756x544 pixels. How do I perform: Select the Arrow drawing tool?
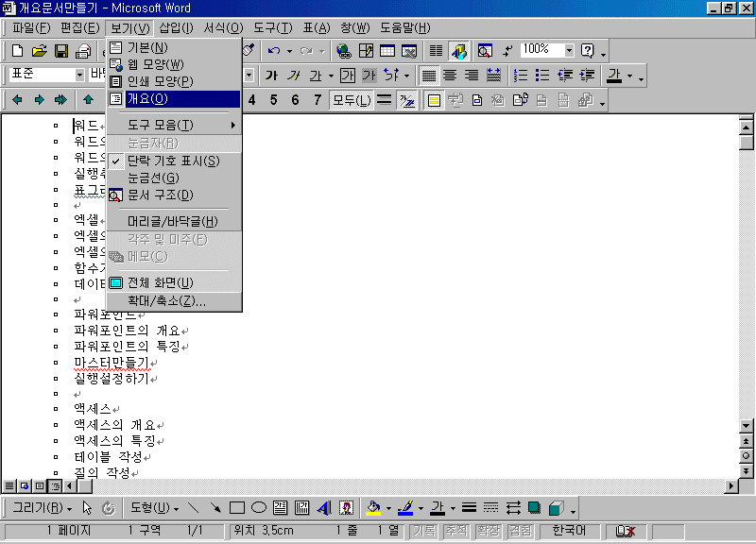point(215,507)
